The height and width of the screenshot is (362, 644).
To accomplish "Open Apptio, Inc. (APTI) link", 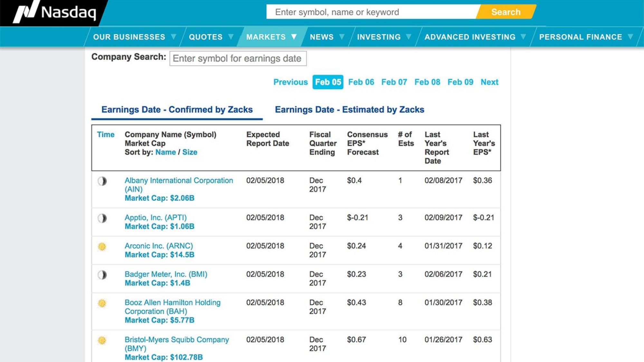I will [x=156, y=218].
